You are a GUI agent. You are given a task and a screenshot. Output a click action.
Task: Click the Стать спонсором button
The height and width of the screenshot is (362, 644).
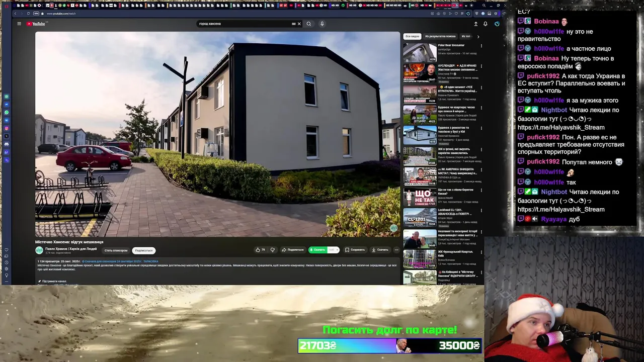(x=116, y=250)
